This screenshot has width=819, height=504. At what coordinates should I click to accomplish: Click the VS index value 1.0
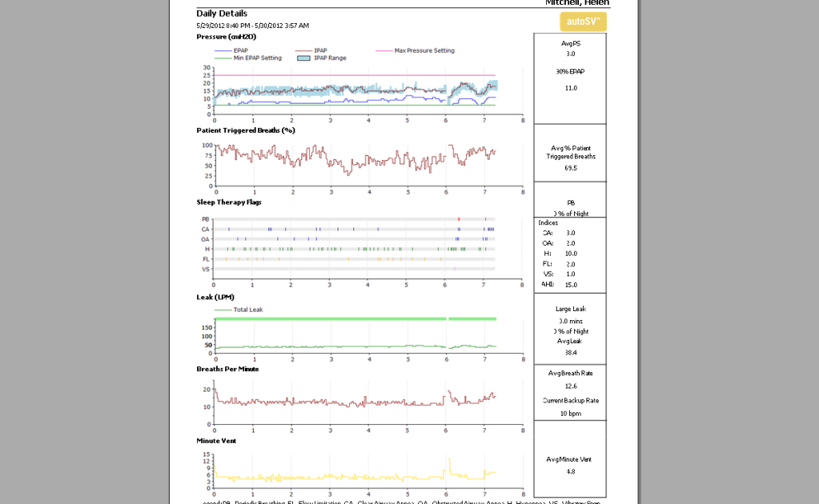coord(570,274)
